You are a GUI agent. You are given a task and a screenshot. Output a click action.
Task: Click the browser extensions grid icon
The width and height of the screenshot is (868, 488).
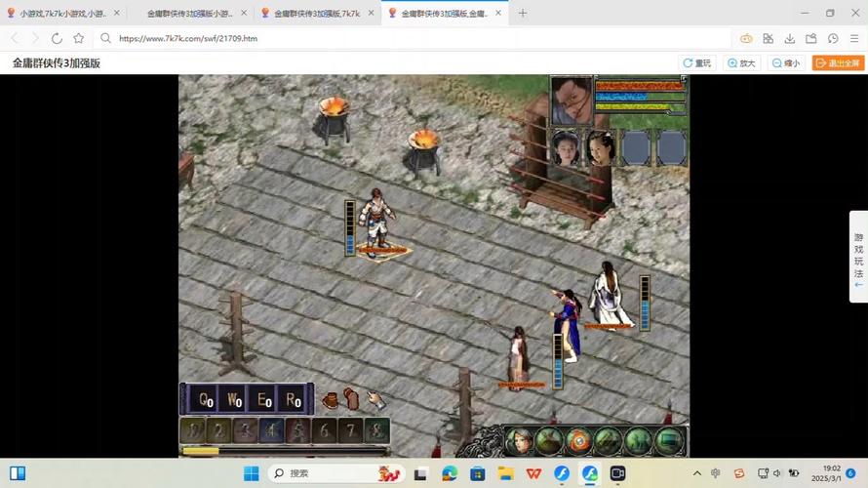click(768, 38)
